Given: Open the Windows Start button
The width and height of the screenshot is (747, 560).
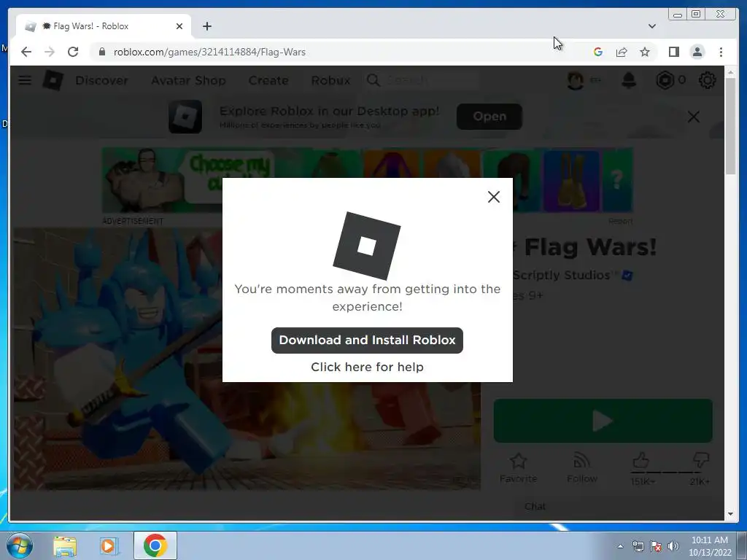Looking at the screenshot, I should pyautogui.click(x=20, y=545).
